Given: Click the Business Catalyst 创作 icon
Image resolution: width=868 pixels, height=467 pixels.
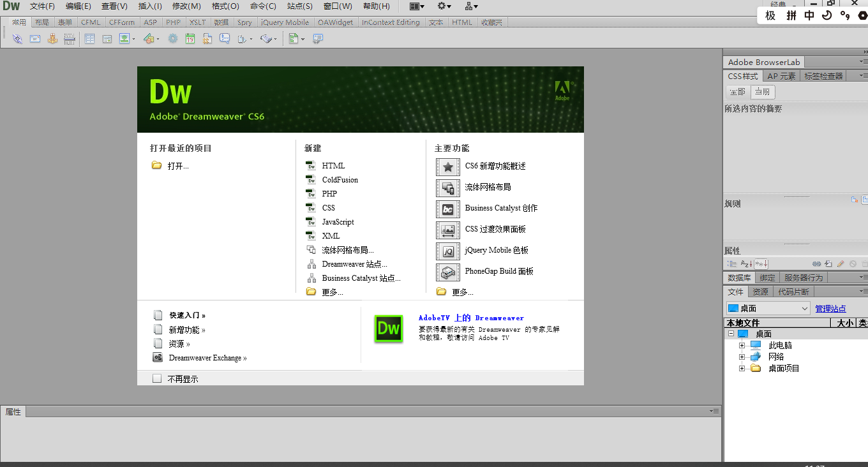Looking at the screenshot, I should click(448, 209).
